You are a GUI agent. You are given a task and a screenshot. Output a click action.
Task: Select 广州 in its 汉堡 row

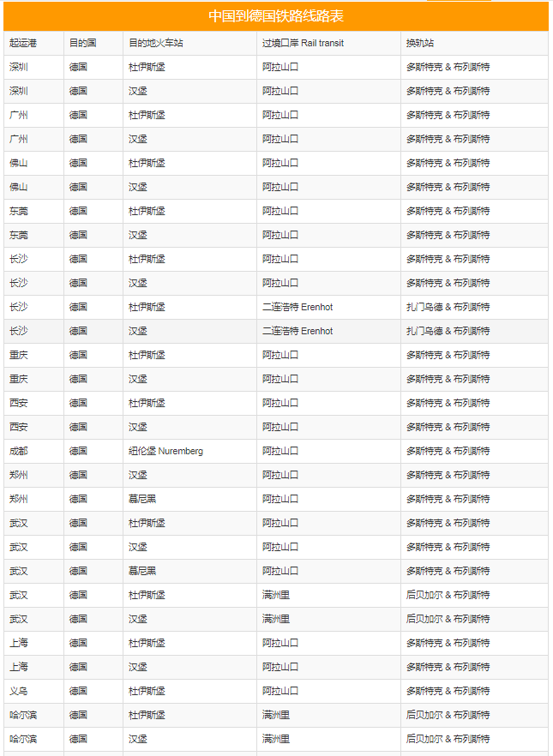click(x=19, y=139)
